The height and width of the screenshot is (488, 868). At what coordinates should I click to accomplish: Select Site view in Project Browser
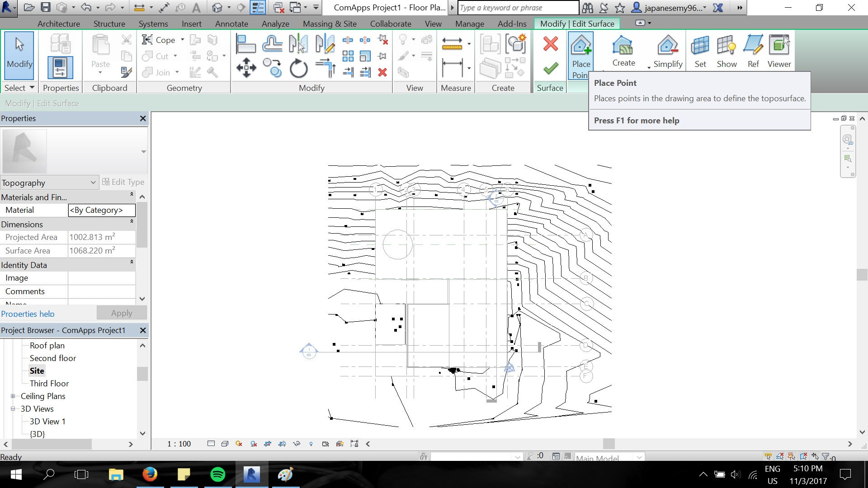click(37, 371)
